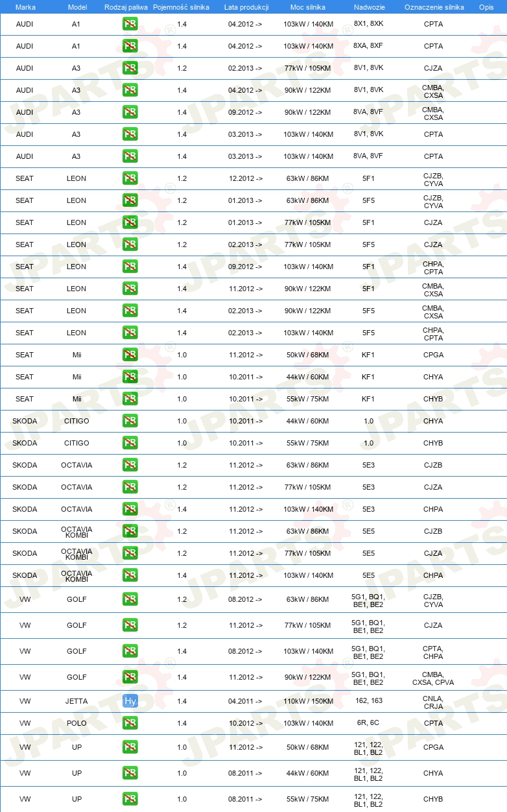This screenshot has width=507, height=812.
Task: Select body code cell '8X1, 8XK'
Action: coord(368,24)
